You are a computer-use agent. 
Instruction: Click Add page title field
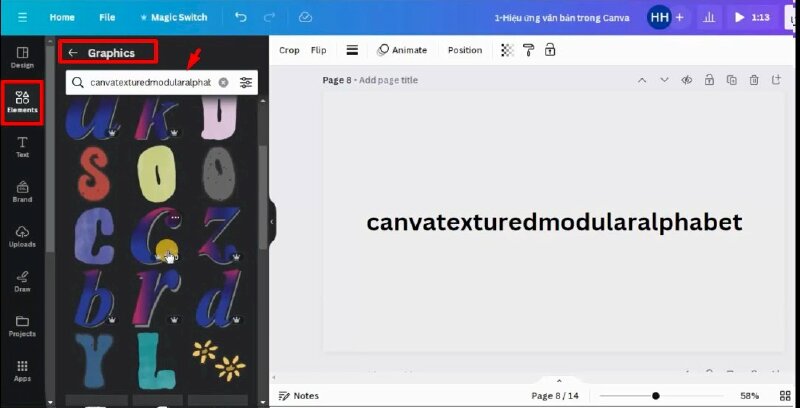388,80
